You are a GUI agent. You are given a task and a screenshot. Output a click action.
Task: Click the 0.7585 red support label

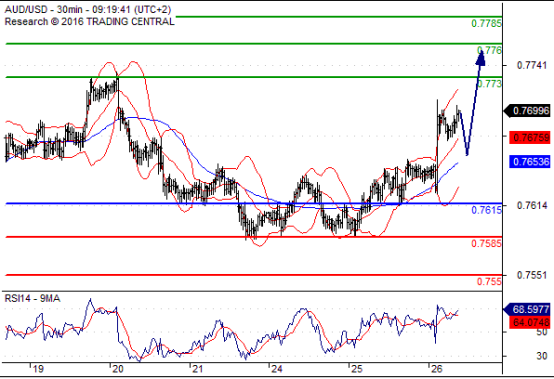tap(487, 243)
